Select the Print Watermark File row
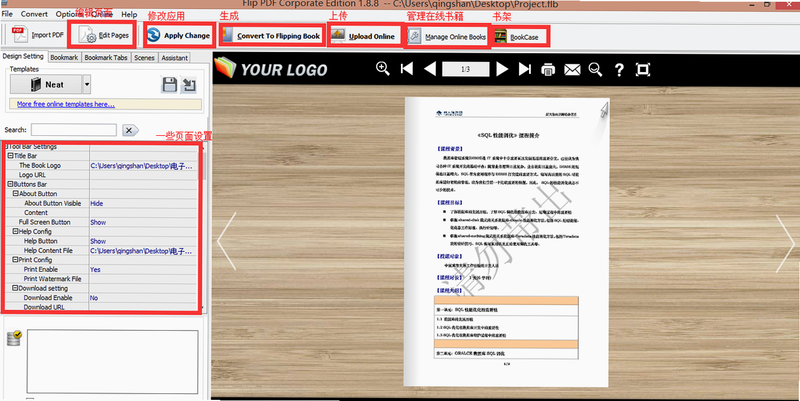The image size is (800, 401). click(x=101, y=279)
